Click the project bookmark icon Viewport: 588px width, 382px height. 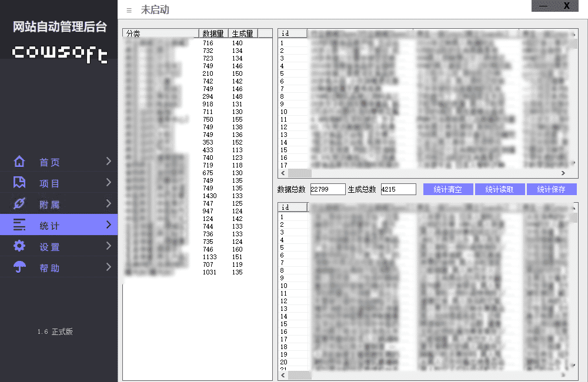point(19,183)
